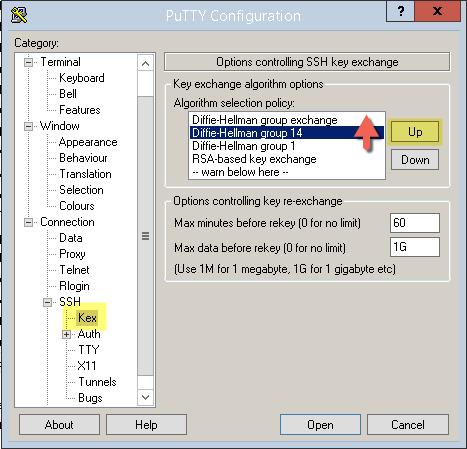Viewport: 467px width, 449px height.
Task: Select the Window category
Action: [60, 126]
